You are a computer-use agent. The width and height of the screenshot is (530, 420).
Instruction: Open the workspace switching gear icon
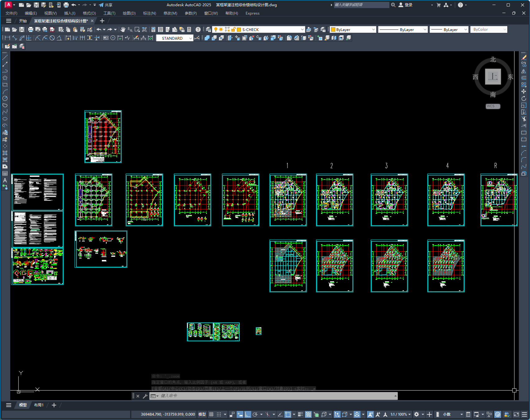pyautogui.click(x=417, y=414)
